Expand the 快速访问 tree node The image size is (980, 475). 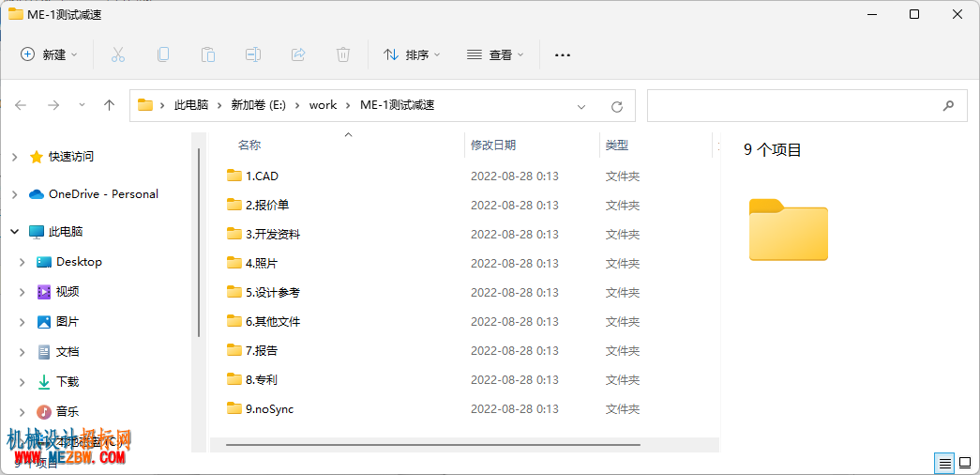click(14, 157)
